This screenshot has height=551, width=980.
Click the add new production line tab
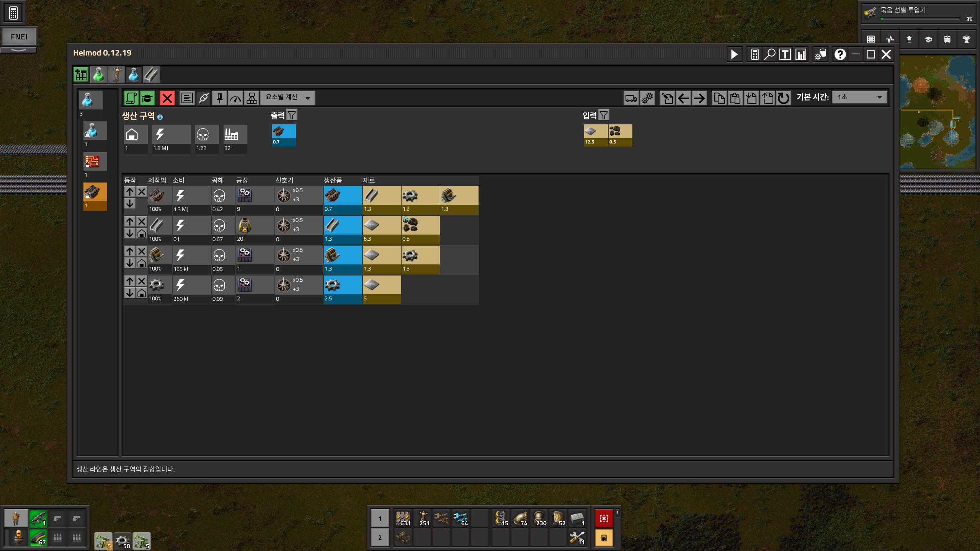[81, 75]
